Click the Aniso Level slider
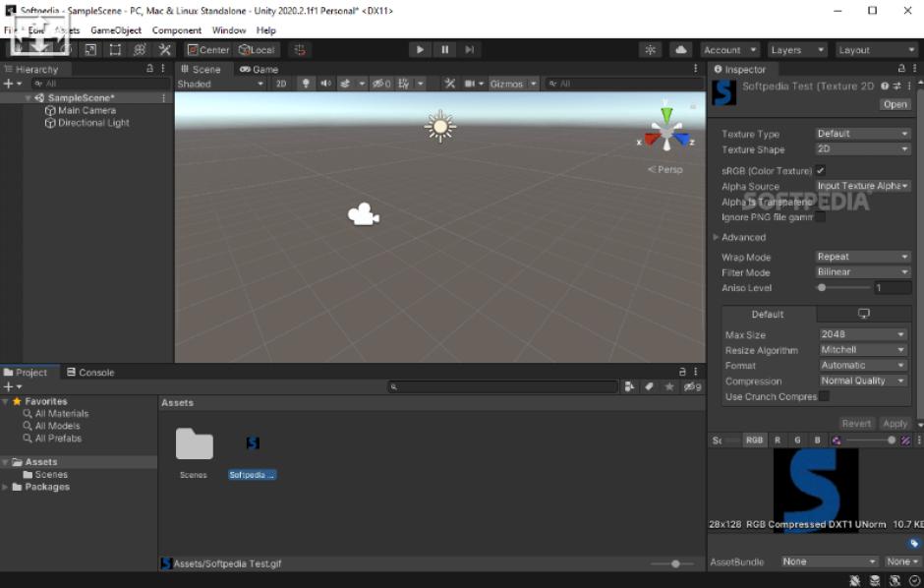The height and width of the screenshot is (588, 924). [x=843, y=288]
